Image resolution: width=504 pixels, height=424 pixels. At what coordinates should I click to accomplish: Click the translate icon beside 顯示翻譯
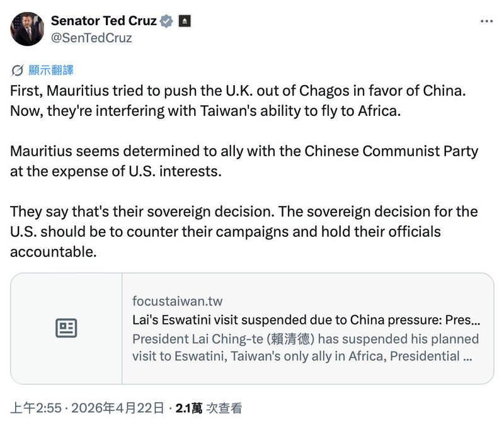(17, 69)
